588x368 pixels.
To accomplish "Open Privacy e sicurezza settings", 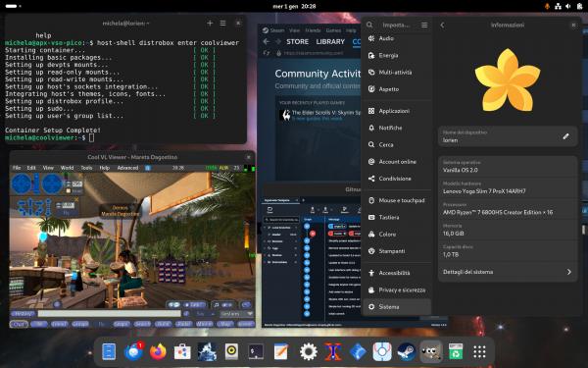I will pyautogui.click(x=397, y=290).
